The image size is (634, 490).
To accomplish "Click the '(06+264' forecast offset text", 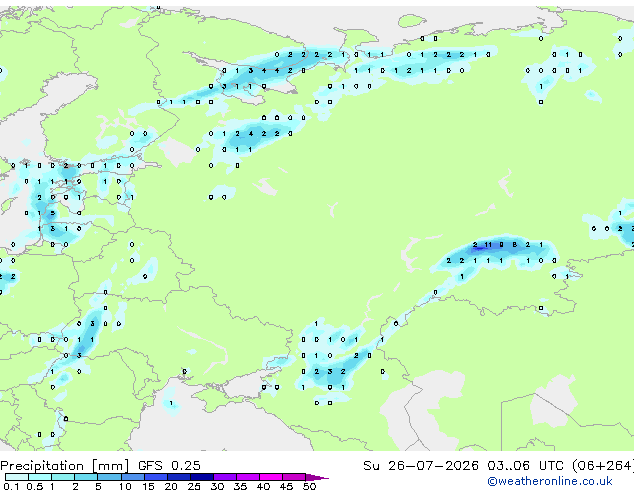I will [603, 466].
